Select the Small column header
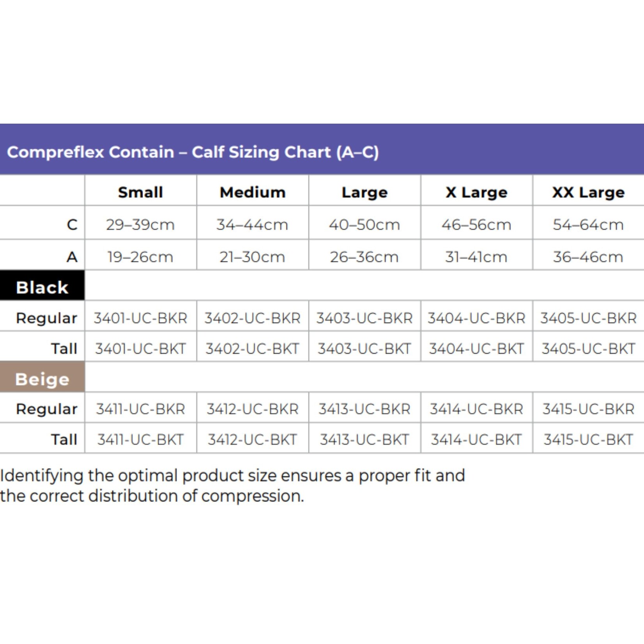Screen dimensions: 644x644 [140, 192]
